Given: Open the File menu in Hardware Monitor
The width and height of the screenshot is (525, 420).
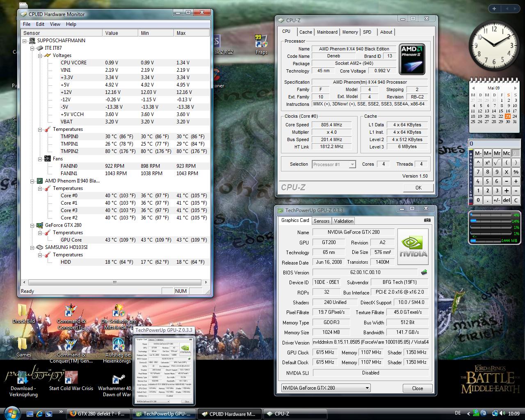Looking at the screenshot, I should [27, 24].
